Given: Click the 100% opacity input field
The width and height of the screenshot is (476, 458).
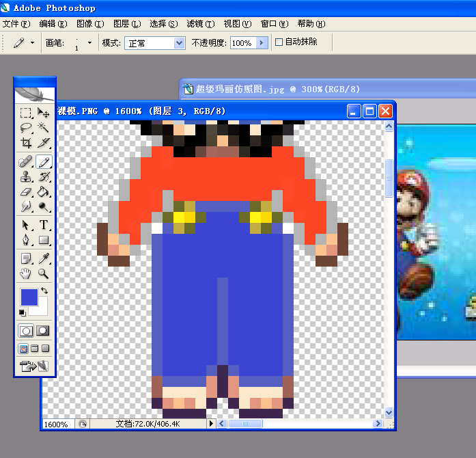Looking at the screenshot, I should point(243,43).
